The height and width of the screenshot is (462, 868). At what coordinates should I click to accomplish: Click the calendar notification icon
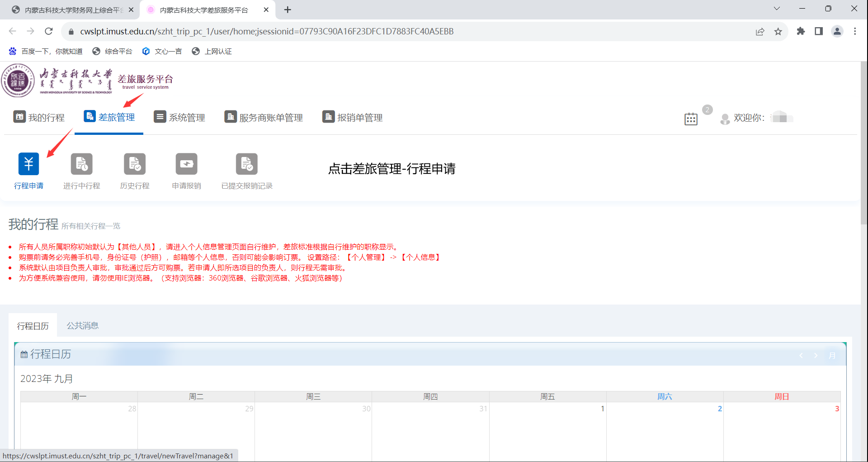[691, 119]
